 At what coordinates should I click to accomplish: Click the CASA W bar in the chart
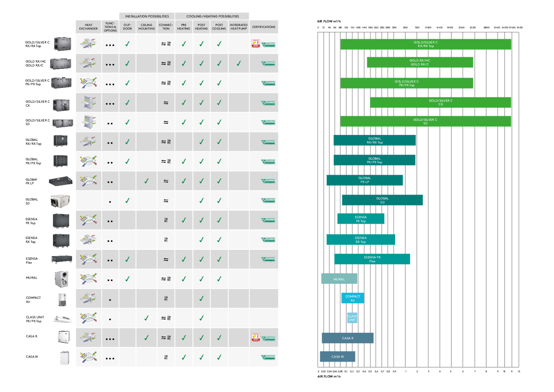tap(337, 357)
